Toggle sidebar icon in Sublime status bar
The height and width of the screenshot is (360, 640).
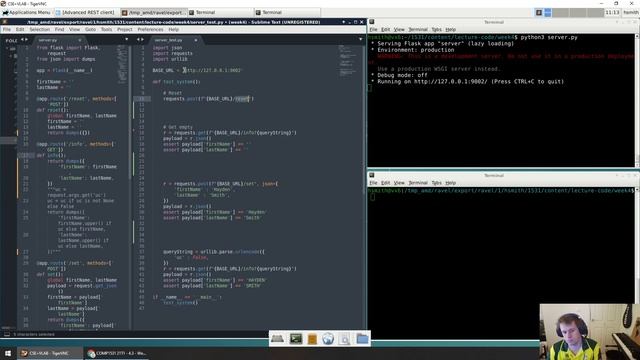(7, 334)
